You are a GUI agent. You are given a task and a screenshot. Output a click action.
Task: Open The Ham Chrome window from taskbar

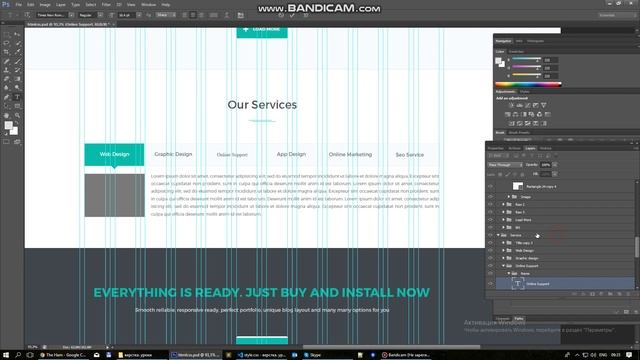click(63, 355)
